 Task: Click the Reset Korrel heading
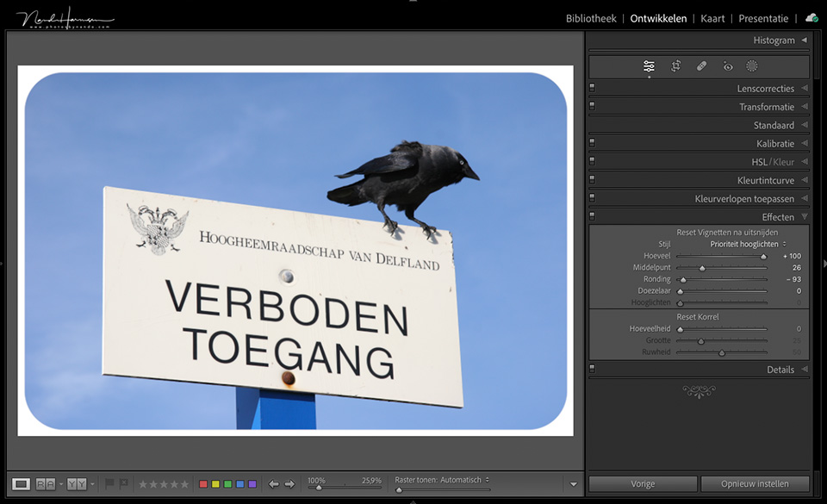click(x=697, y=317)
